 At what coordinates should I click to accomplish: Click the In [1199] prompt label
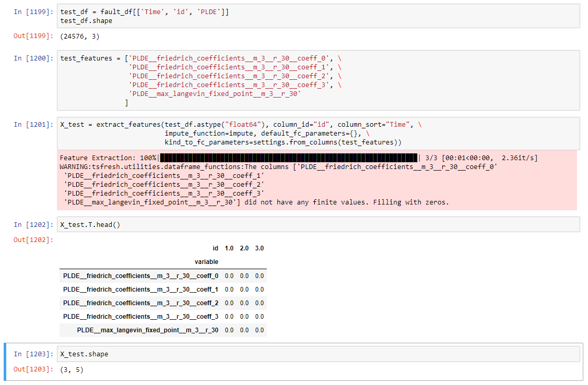click(x=34, y=11)
